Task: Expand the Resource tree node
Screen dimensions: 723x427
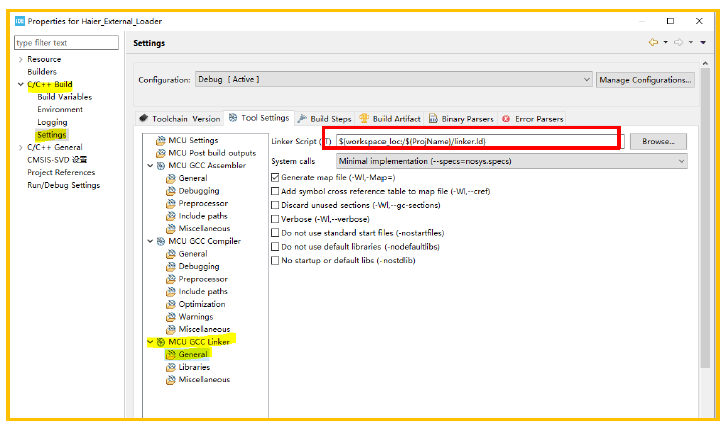Action: click(20, 59)
